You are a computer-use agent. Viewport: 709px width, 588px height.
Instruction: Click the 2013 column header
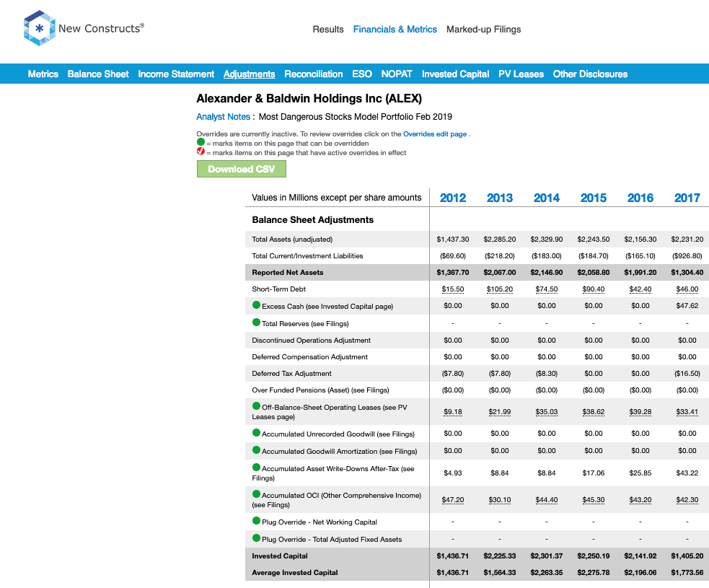pyautogui.click(x=500, y=198)
